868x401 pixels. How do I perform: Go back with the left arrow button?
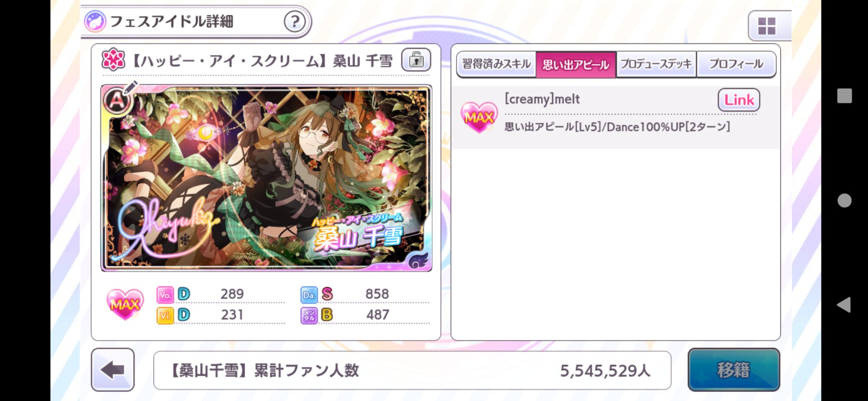click(x=113, y=370)
